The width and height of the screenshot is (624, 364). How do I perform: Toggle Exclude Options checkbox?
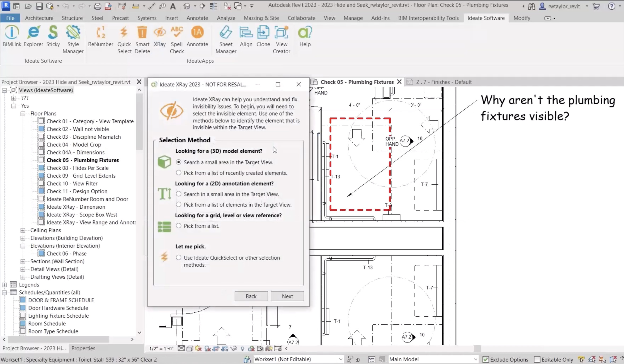click(485, 359)
